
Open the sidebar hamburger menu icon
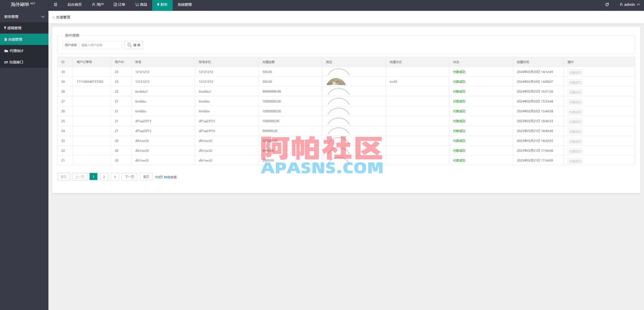56,5
